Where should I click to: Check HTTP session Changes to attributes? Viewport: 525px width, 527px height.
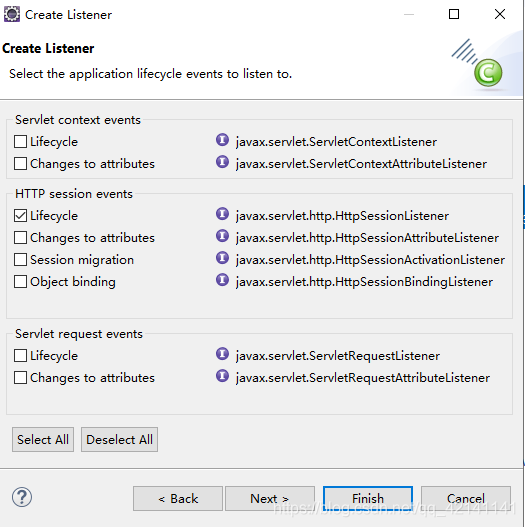(x=21, y=238)
